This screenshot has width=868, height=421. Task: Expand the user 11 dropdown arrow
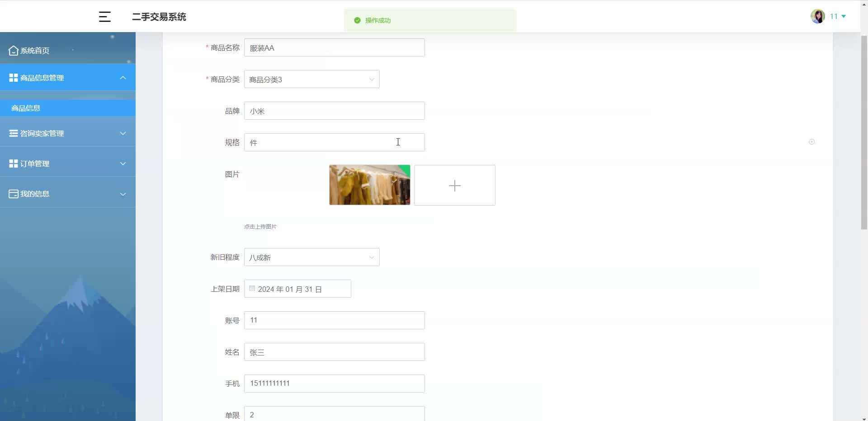tap(844, 16)
